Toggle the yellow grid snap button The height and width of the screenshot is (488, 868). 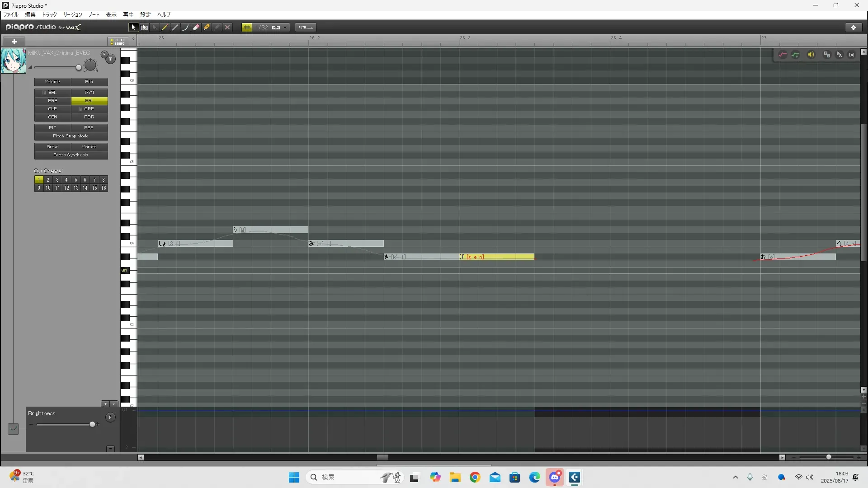pyautogui.click(x=247, y=28)
